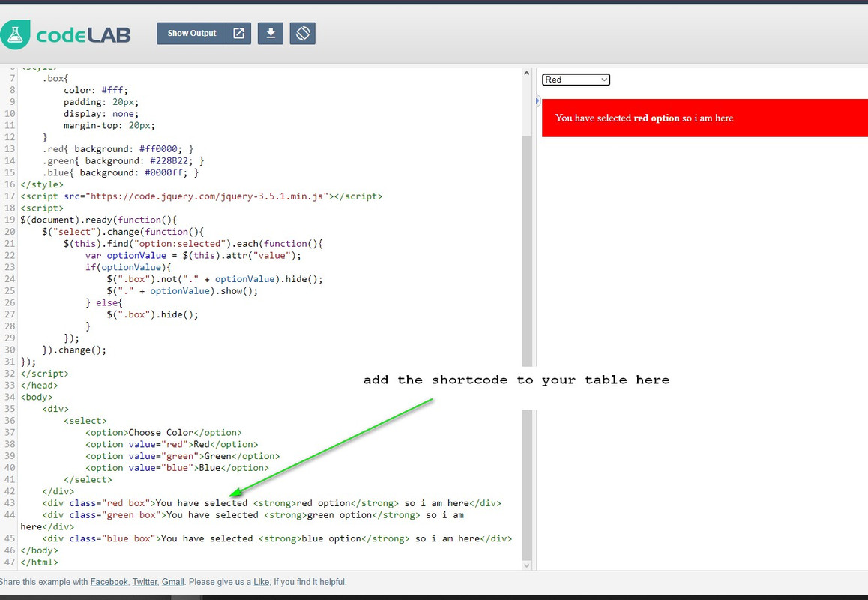
Task: Open the Red color dropdown
Action: pyautogui.click(x=576, y=79)
